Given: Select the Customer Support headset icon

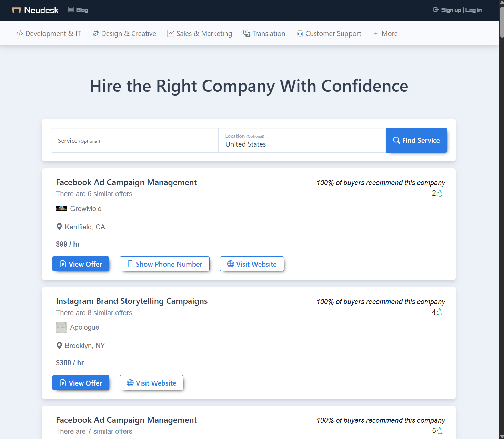Looking at the screenshot, I should coord(300,33).
